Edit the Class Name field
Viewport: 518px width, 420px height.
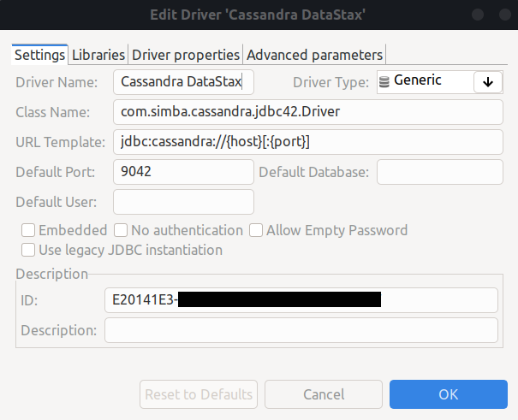click(x=308, y=112)
